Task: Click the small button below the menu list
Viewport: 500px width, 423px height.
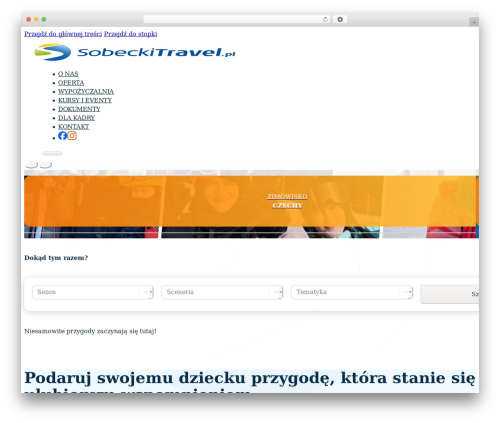Action: (x=52, y=153)
